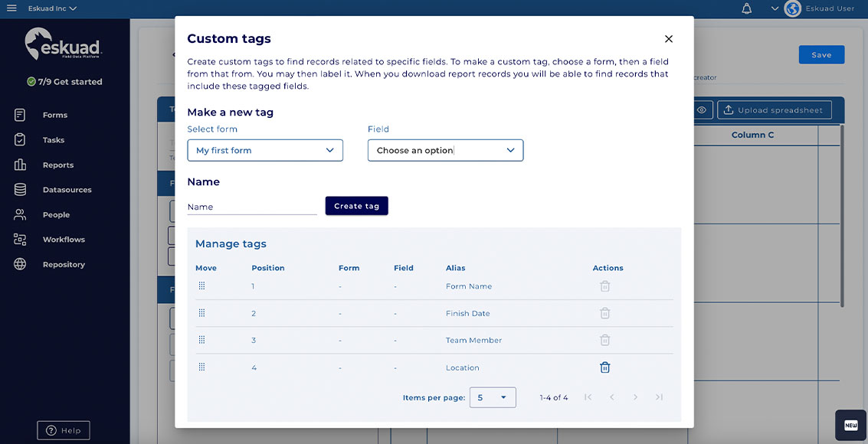This screenshot has height=444, width=868.
Task: Open the People section
Action: pos(55,214)
